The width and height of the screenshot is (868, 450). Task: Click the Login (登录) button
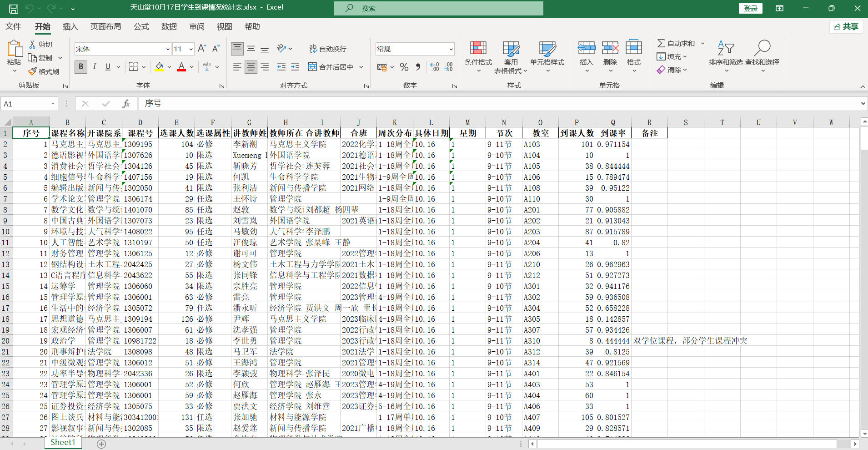750,8
